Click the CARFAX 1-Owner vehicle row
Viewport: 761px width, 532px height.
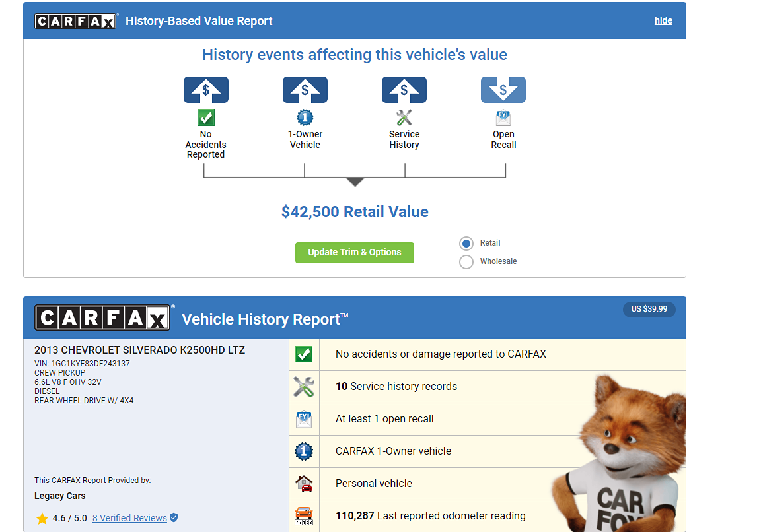[x=393, y=451]
